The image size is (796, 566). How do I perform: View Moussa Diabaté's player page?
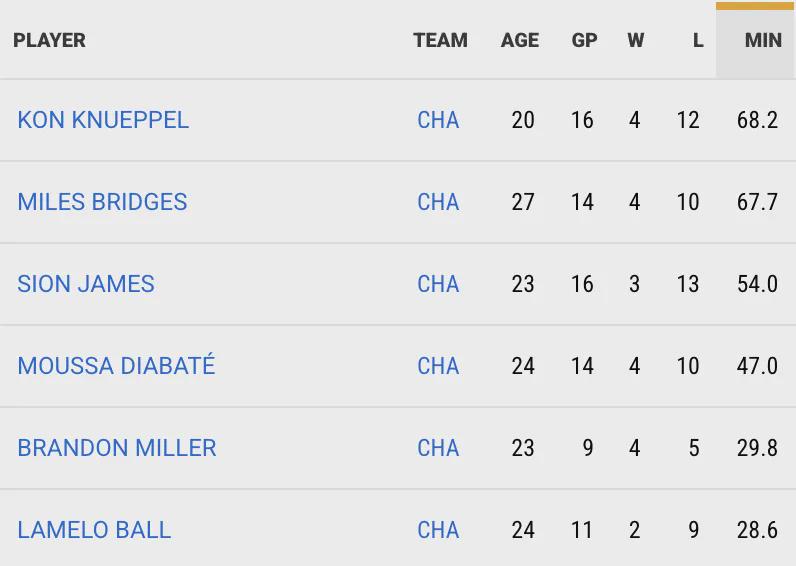[116, 366]
